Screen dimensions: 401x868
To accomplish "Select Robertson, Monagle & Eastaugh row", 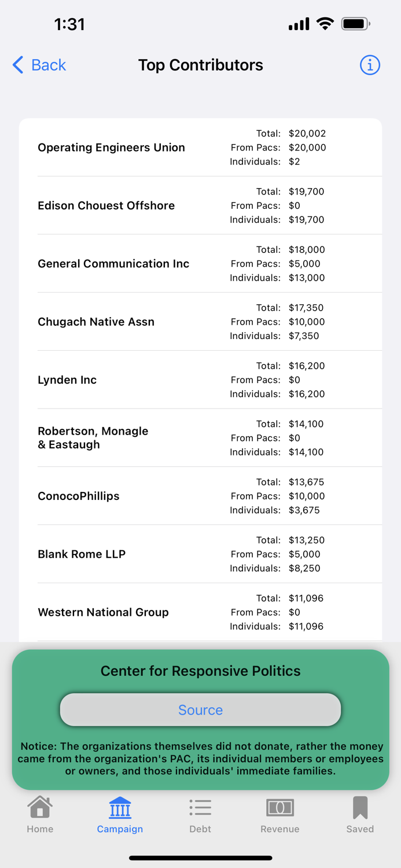I will (93, 438).
